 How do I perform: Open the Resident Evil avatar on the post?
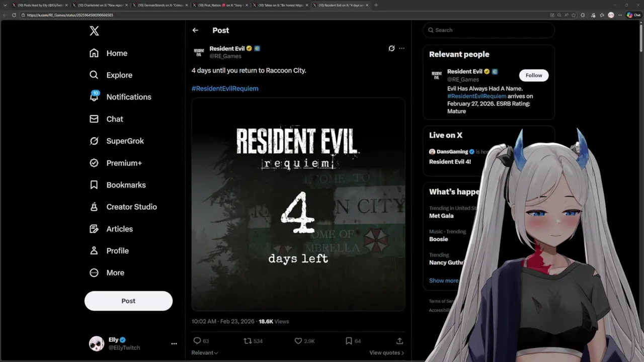pyautogui.click(x=199, y=52)
